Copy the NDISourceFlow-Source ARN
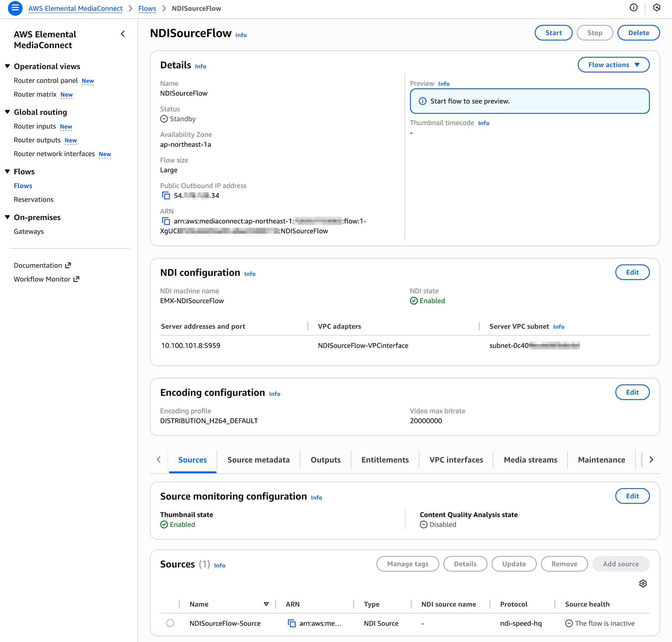 pos(291,623)
